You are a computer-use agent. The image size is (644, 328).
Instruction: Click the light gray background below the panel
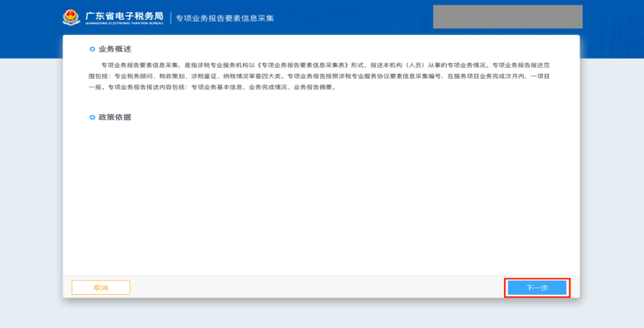(321, 314)
